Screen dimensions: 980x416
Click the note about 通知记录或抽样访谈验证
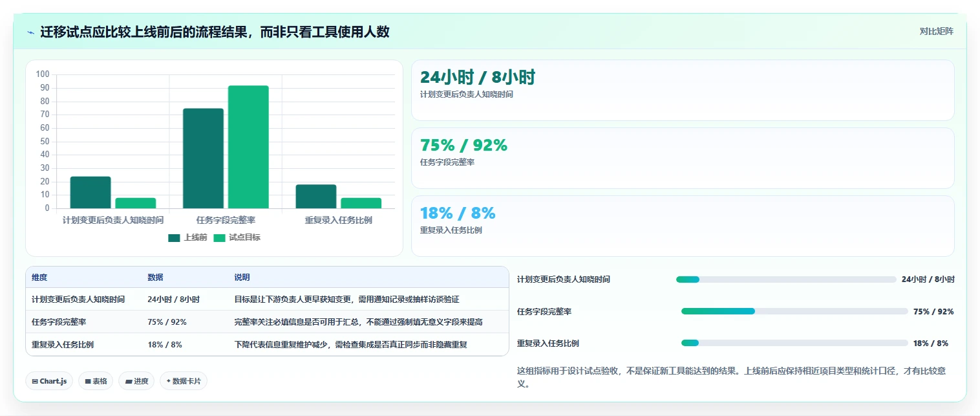coord(346,300)
